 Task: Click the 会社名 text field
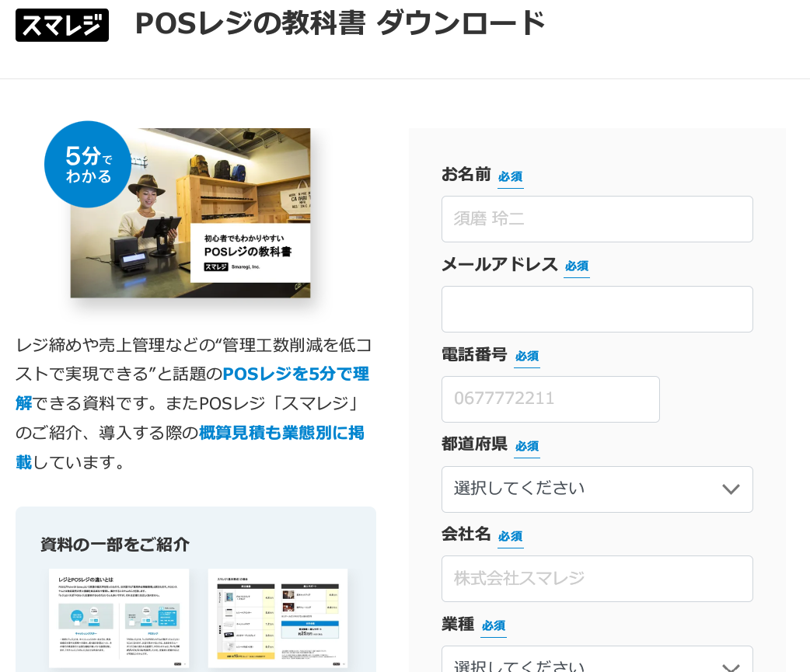click(596, 579)
